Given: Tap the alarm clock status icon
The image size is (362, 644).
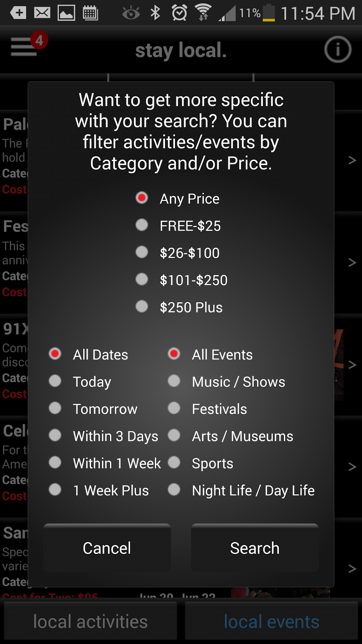Looking at the screenshot, I should point(179,13).
